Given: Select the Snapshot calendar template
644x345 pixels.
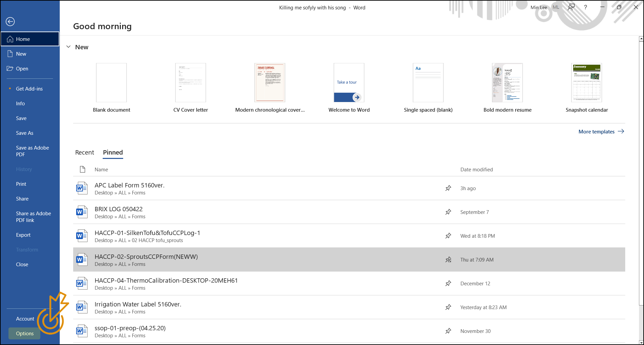Looking at the screenshot, I should pos(587,88).
